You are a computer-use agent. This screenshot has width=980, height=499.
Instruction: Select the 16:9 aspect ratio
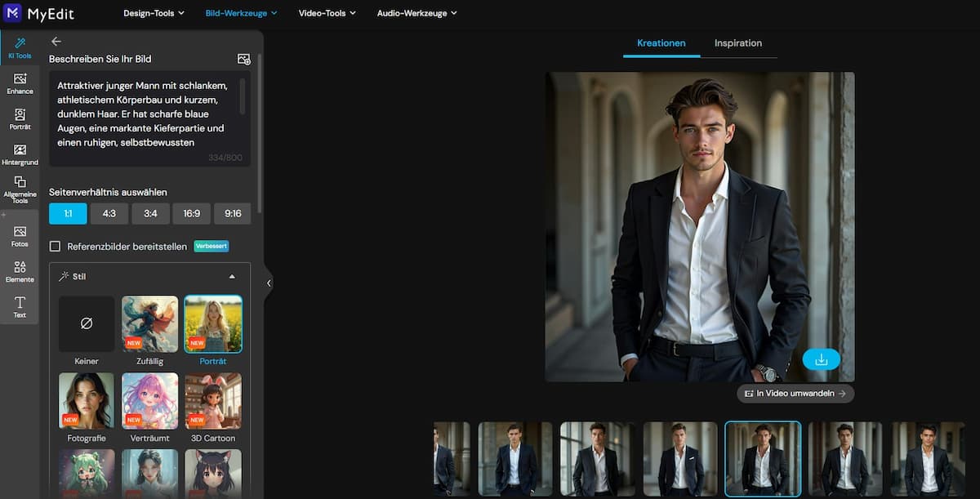(x=192, y=213)
